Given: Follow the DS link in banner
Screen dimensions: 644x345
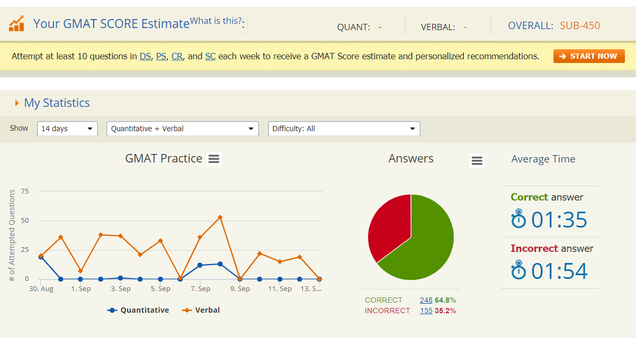Looking at the screenshot, I should coord(145,56).
